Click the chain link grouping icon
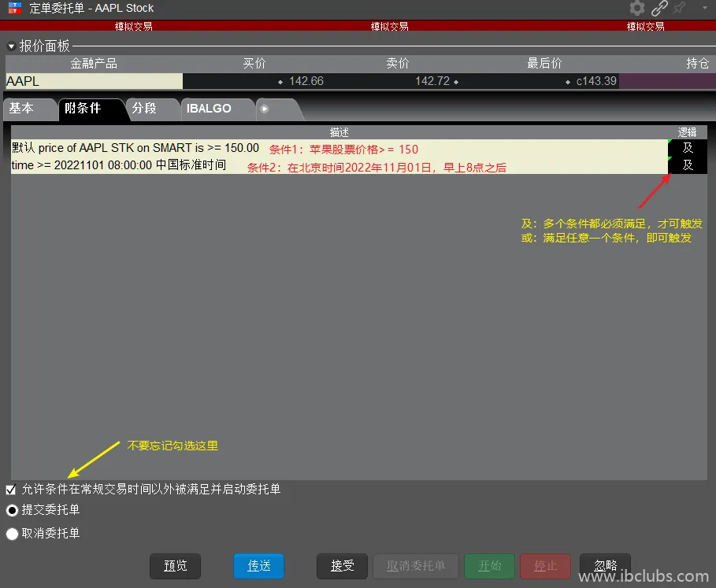Screen dimensions: 716x588 coord(658,9)
